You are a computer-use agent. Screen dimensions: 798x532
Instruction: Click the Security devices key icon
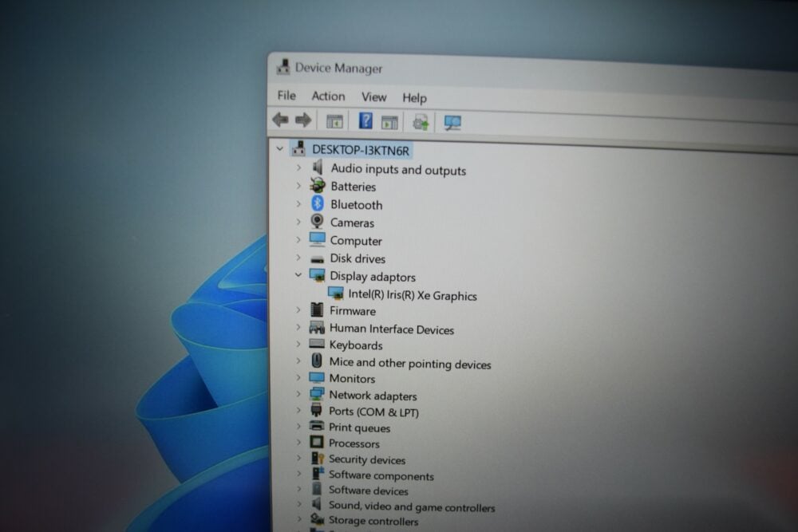pyautogui.click(x=318, y=459)
